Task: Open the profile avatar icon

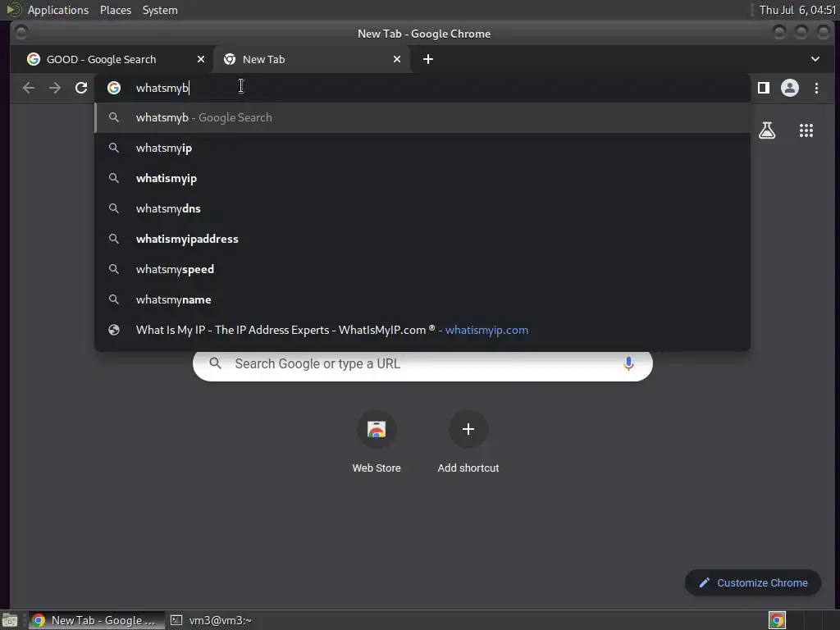Action: (790, 88)
